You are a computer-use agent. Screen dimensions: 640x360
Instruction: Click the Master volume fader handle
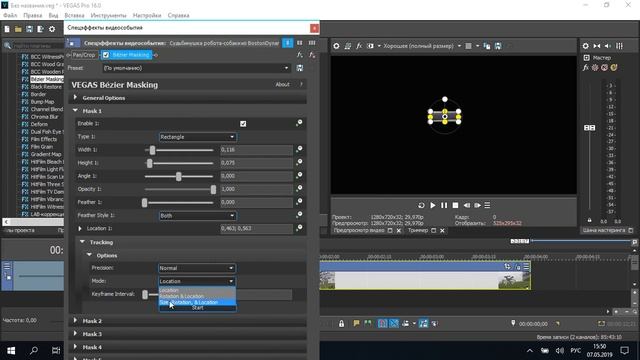click(589, 128)
